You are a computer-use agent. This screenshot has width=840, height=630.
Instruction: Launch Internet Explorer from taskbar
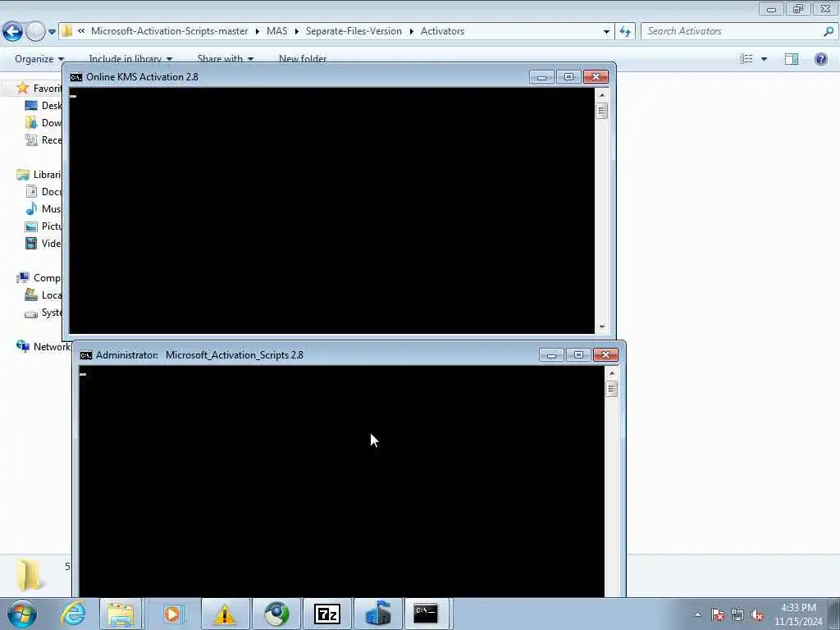[x=73, y=614]
